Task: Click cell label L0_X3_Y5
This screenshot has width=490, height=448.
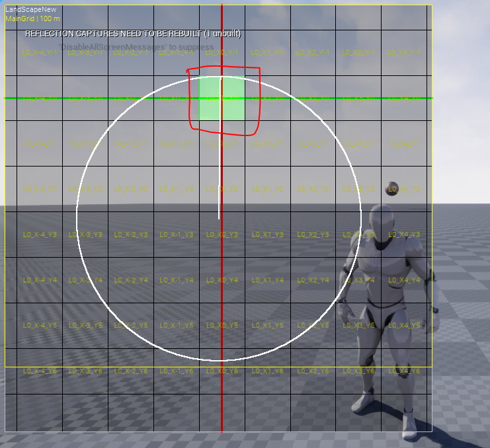Action: tap(358, 326)
